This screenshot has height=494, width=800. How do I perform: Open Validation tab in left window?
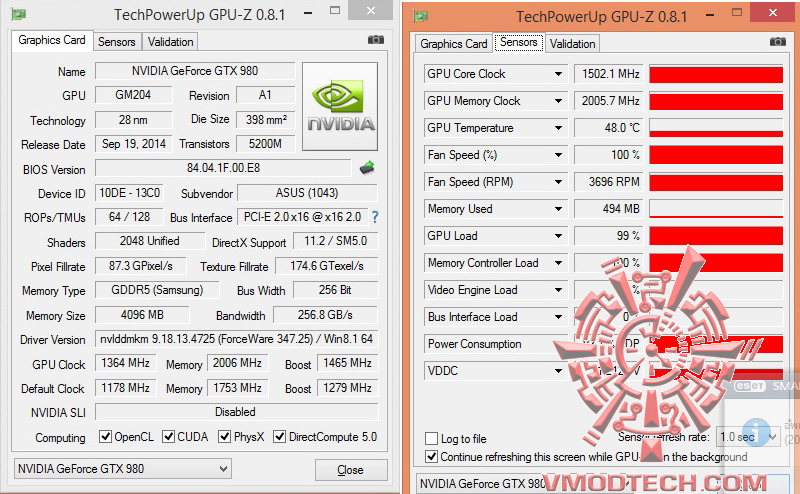[x=170, y=42]
